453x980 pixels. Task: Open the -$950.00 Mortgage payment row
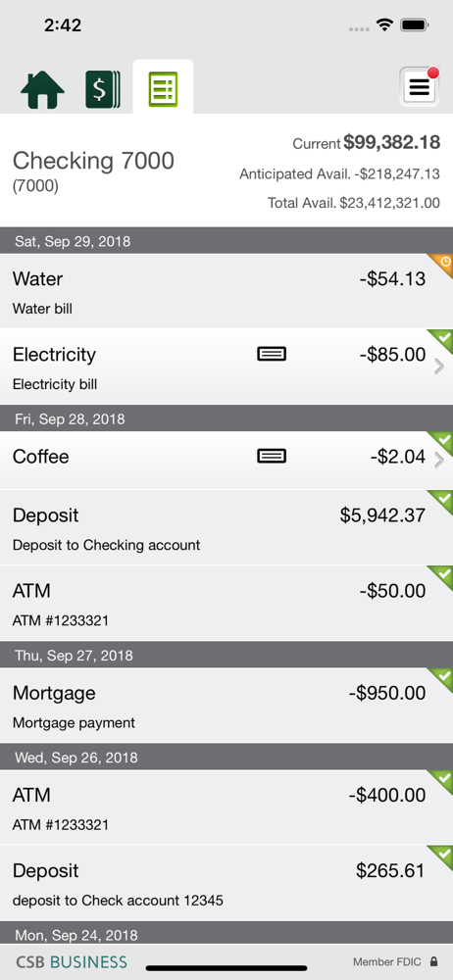pyautogui.click(x=226, y=706)
